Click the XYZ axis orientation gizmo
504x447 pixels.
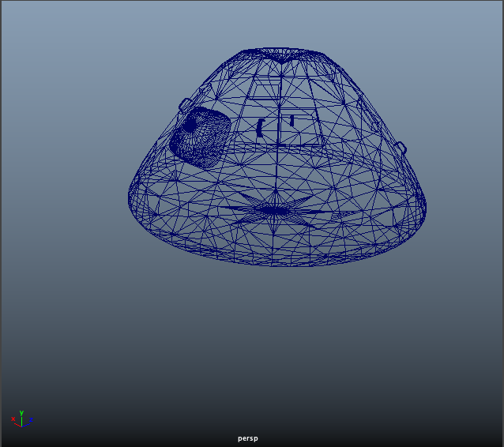(x=21, y=419)
